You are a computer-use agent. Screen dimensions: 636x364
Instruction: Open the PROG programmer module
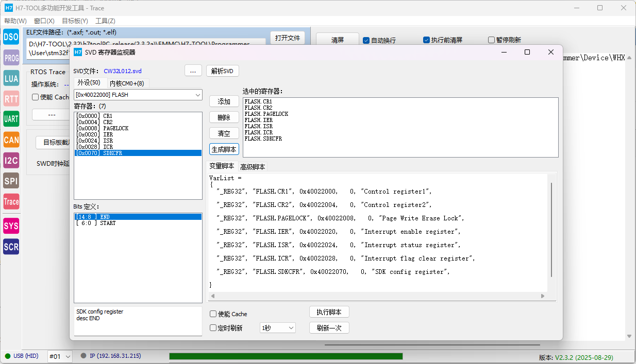click(x=11, y=58)
